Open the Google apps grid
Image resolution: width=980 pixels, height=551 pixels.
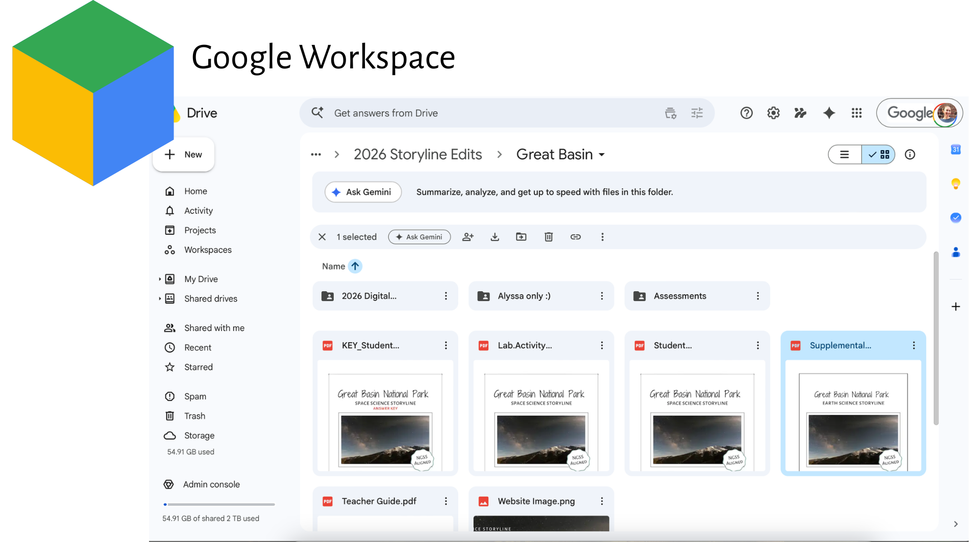coord(856,113)
